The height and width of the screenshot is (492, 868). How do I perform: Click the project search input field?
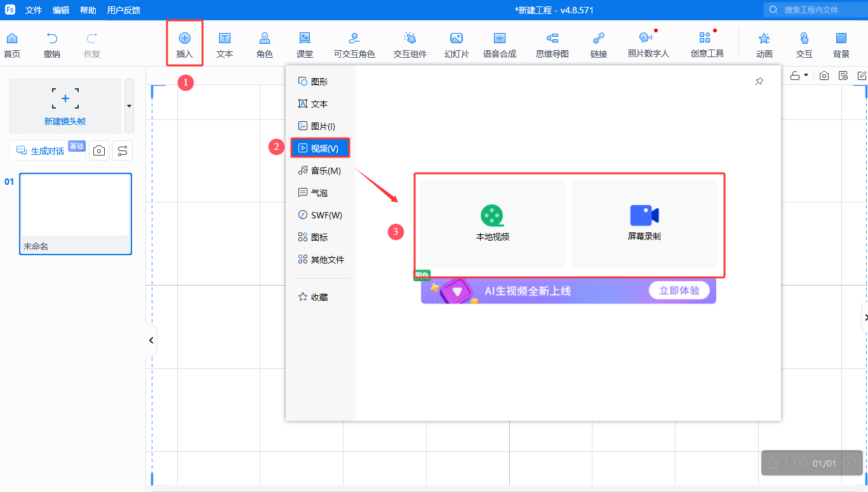[816, 10]
